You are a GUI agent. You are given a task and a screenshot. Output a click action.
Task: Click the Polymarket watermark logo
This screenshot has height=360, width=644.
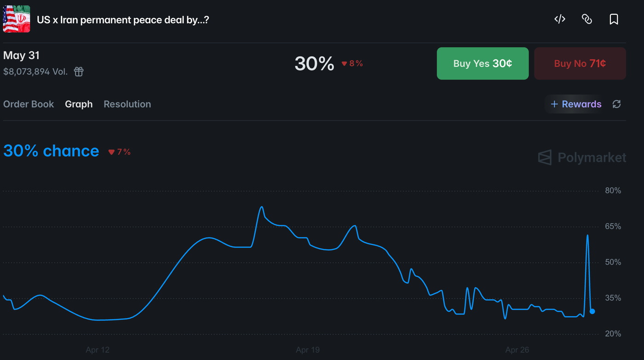[x=582, y=158]
